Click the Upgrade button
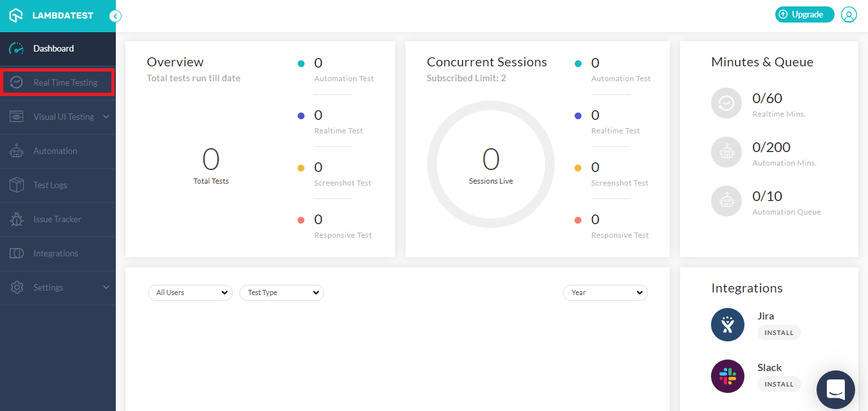The height and width of the screenshot is (411, 868). [804, 14]
